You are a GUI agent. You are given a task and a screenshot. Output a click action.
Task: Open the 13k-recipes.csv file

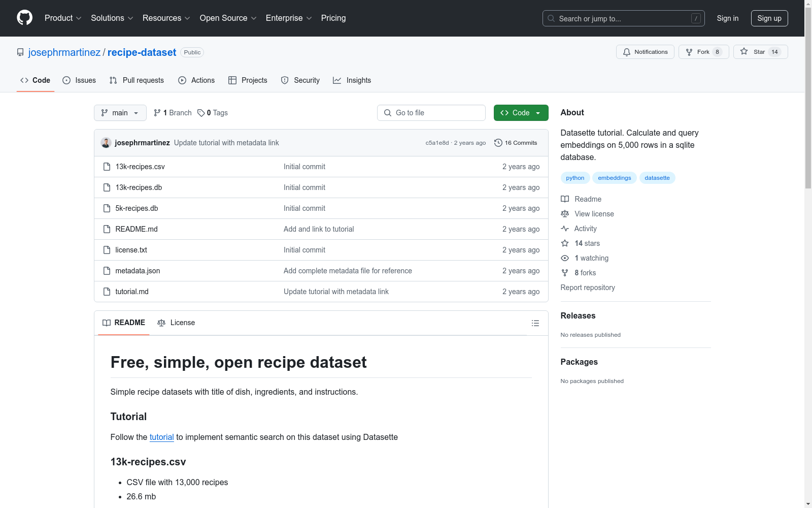click(x=140, y=167)
